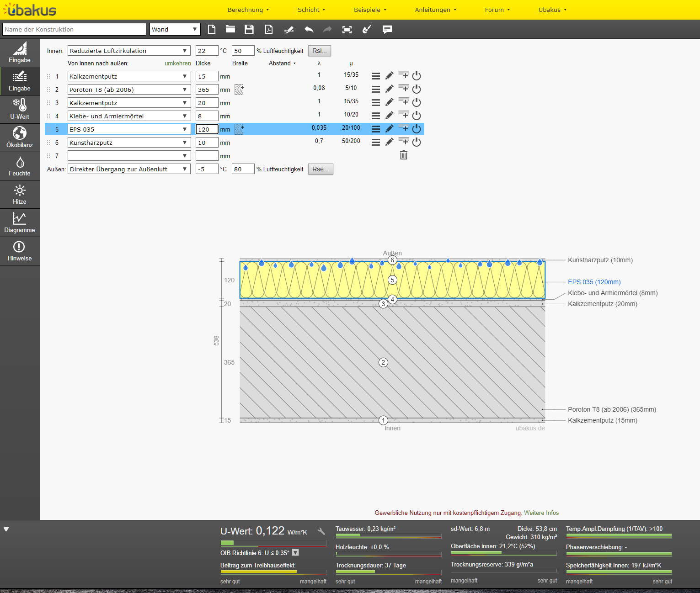Screen dimensions: 700x593
Task: Open Feuchte sidebar panel
Action: [20, 166]
